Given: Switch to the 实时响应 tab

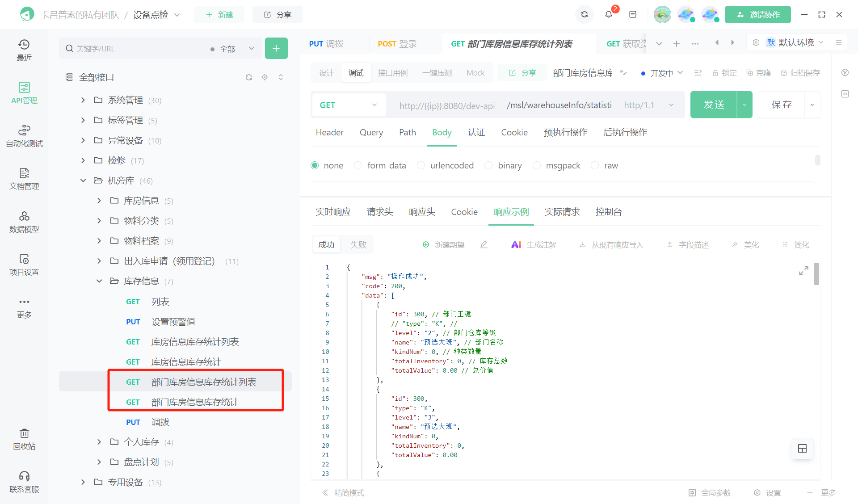Looking at the screenshot, I should click(333, 212).
